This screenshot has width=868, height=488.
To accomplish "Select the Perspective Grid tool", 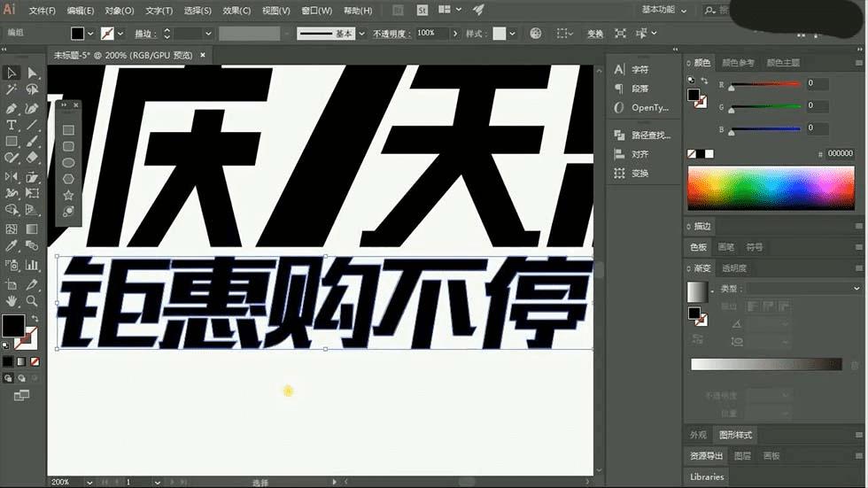I will pyautogui.click(x=32, y=210).
